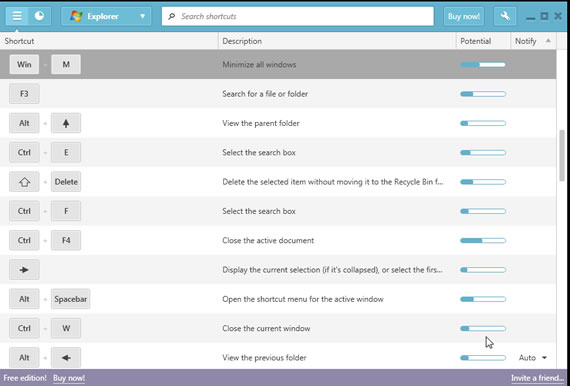Close the application window
570x386 pixels.
pos(558,16)
